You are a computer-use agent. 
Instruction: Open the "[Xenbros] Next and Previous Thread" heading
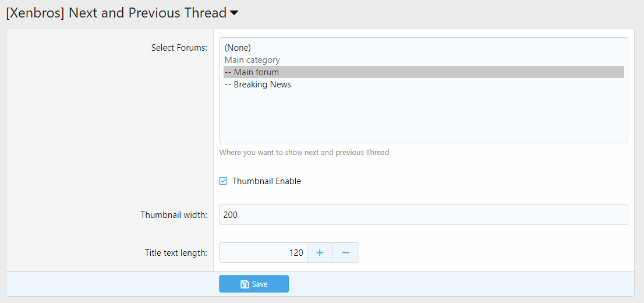(x=116, y=13)
